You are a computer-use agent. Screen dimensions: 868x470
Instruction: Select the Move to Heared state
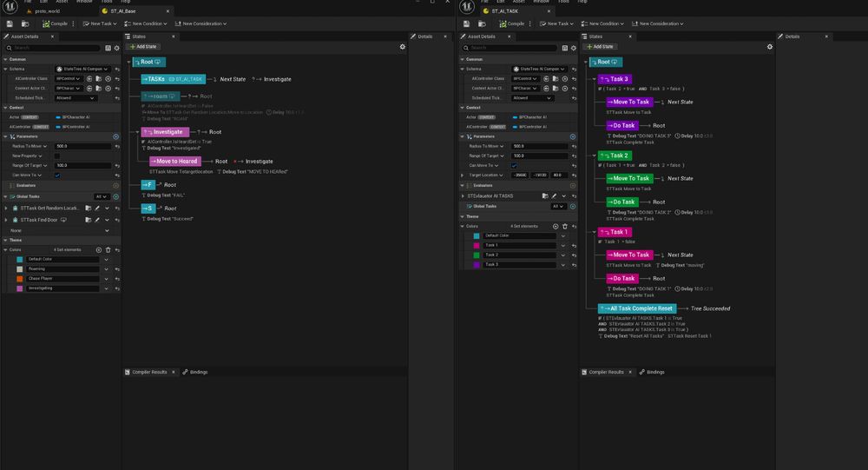pos(175,162)
